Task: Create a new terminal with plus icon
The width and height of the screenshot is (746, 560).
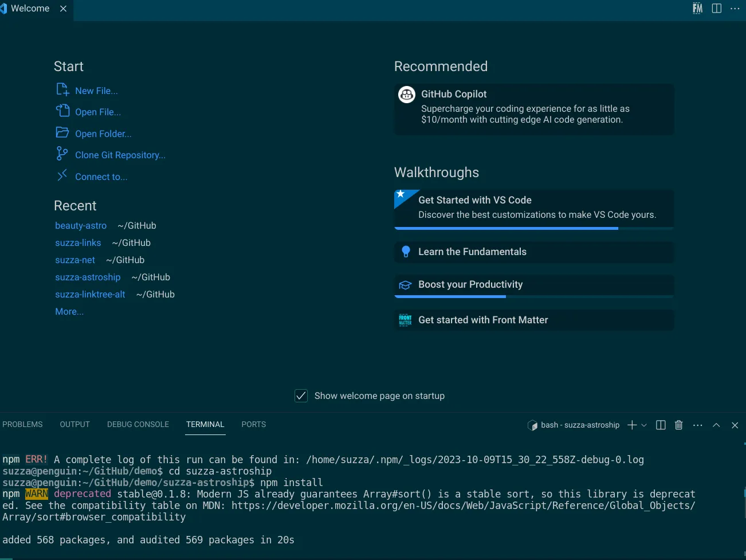Action: point(632,425)
